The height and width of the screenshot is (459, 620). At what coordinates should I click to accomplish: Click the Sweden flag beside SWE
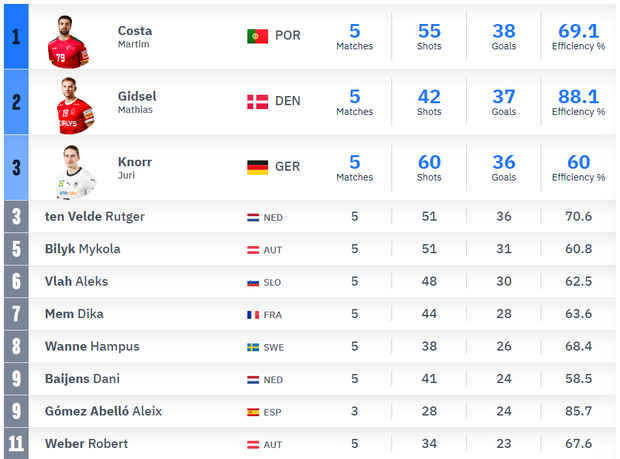[253, 347]
